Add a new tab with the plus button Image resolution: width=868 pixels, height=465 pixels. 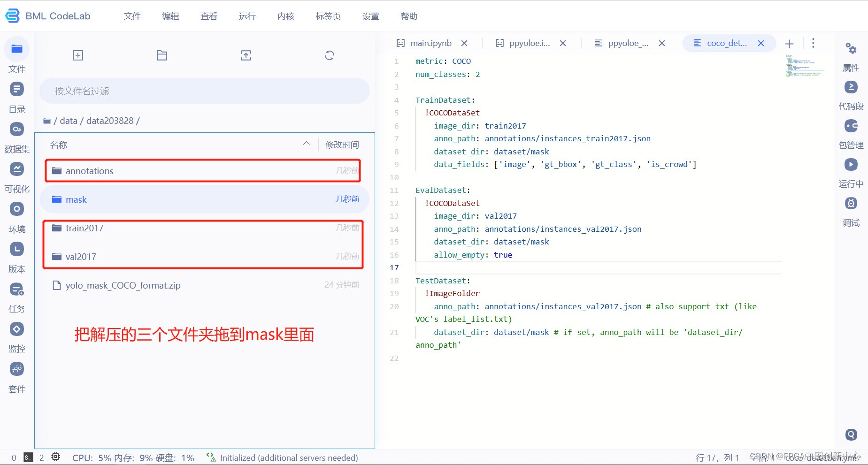790,44
